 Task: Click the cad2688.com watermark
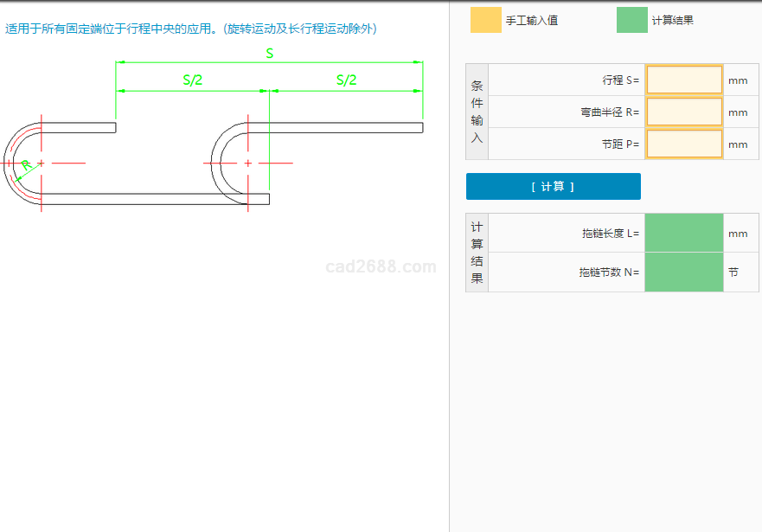(x=381, y=267)
